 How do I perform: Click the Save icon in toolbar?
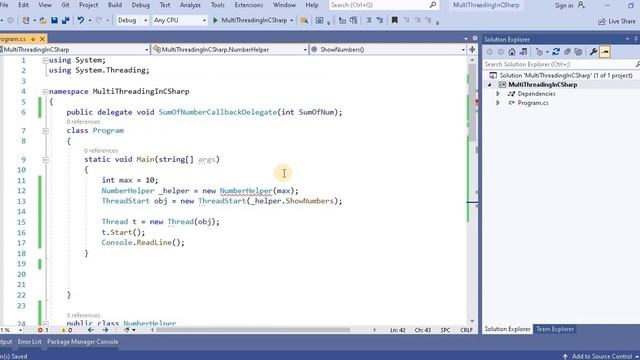pos(54,20)
